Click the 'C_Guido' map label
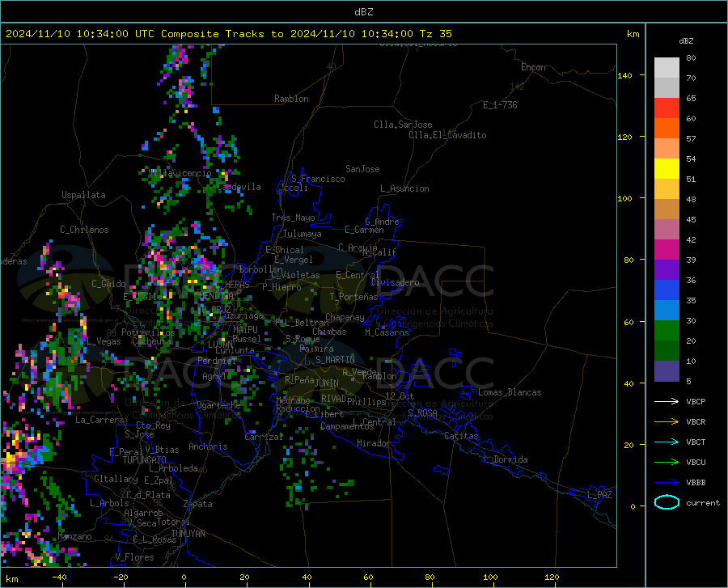Viewport: 728px width, 588px height. (108, 284)
